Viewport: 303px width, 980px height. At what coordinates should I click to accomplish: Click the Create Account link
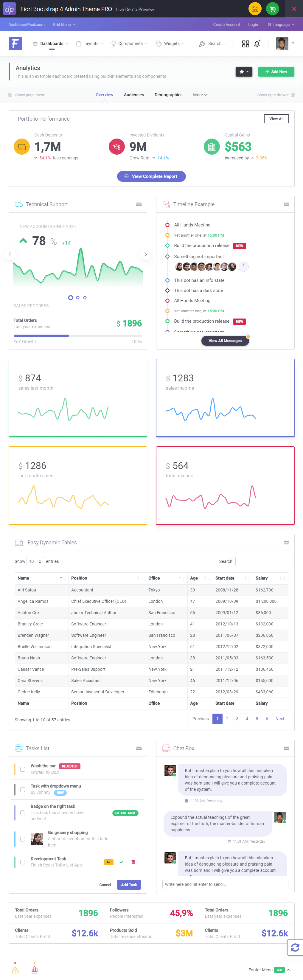pos(227,24)
